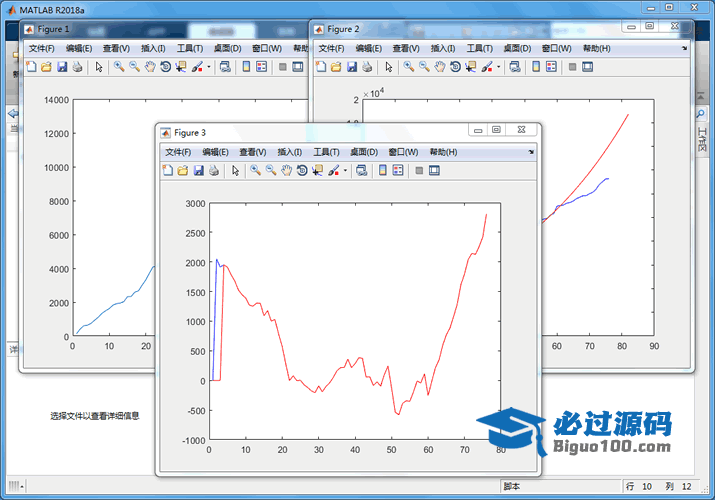
Task: Rotate 3D tool in Figure 2 toolbar
Action: 455,67
